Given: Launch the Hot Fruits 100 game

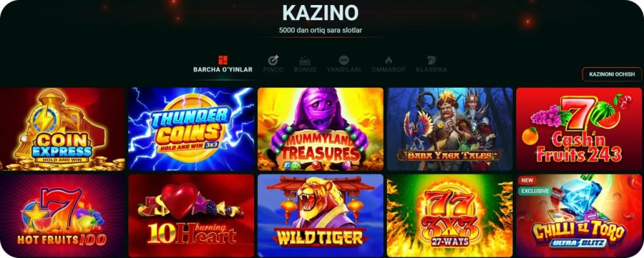Looking at the screenshot, I should (x=62, y=216).
